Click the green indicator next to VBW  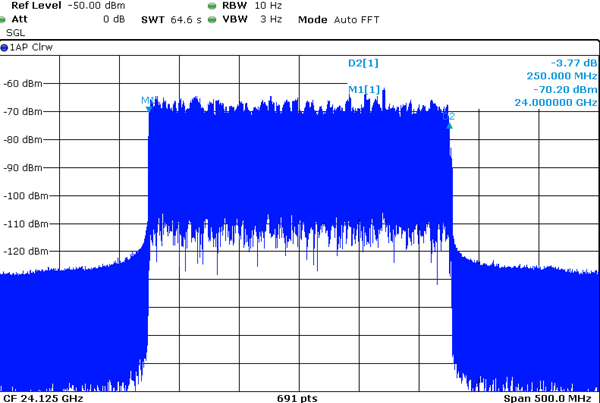click(x=212, y=20)
